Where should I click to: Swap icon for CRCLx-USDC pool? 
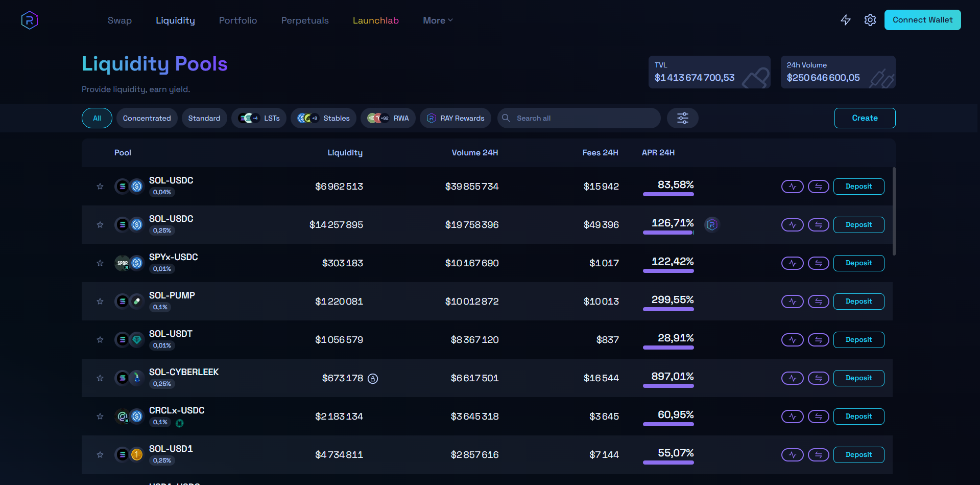pos(819,417)
